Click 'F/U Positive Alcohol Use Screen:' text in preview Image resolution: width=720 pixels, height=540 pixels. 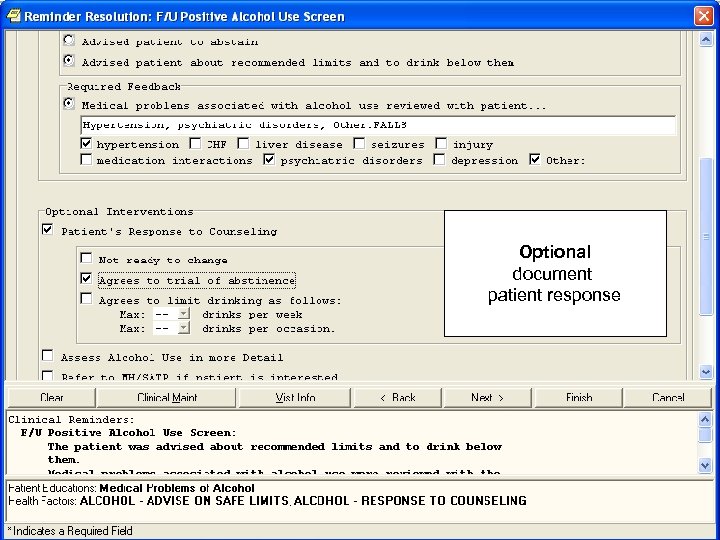pyautogui.click(x=129, y=433)
